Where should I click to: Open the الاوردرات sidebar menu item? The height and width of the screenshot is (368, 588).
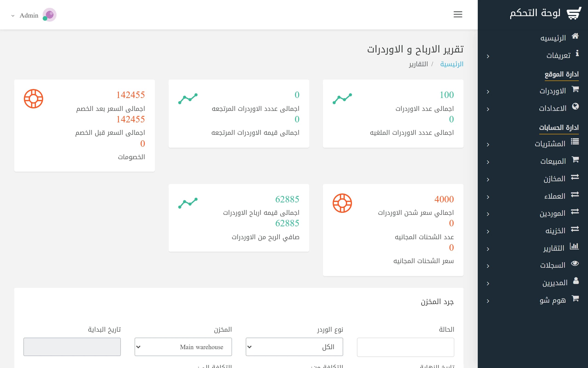pos(533,91)
